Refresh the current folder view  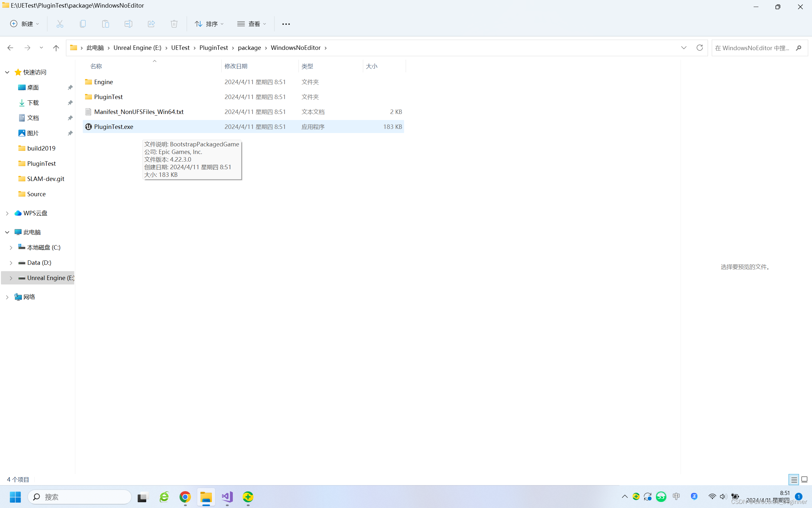tap(700, 48)
